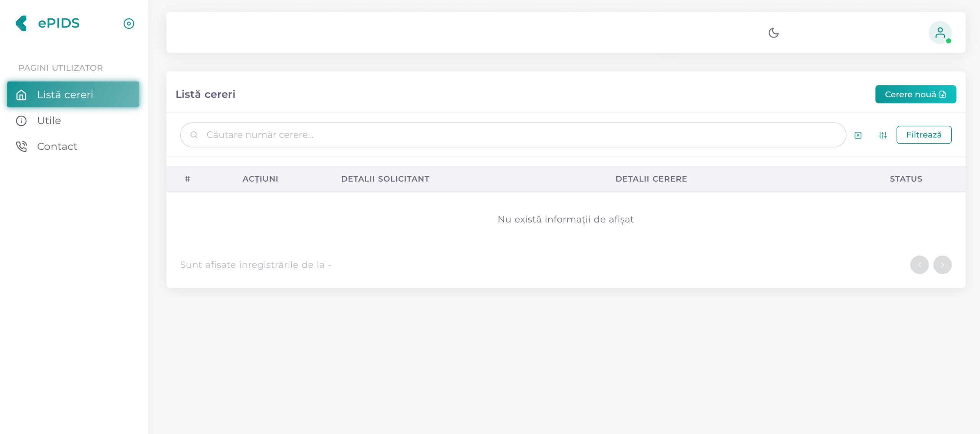Expand advanced filters sliders icon
The image size is (980, 434).
882,135
